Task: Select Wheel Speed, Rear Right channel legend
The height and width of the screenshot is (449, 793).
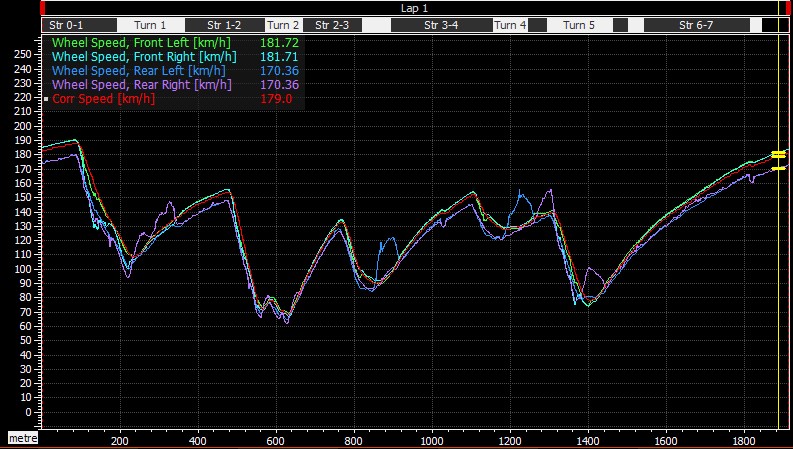Action: tap(142, 84)
